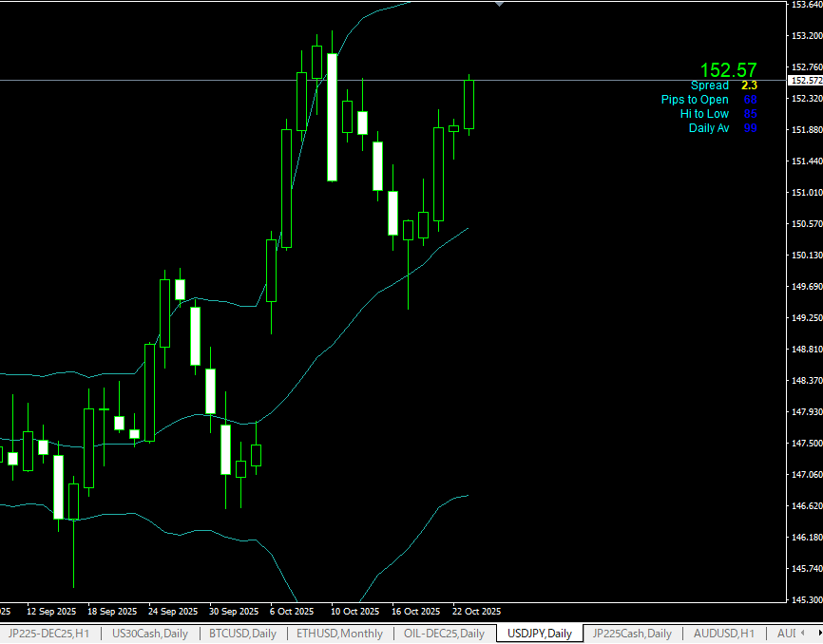Open the OIL-DEC25,Daily tab
The height and width of the screenshot is (644, 823).
(x=444, y=634)
